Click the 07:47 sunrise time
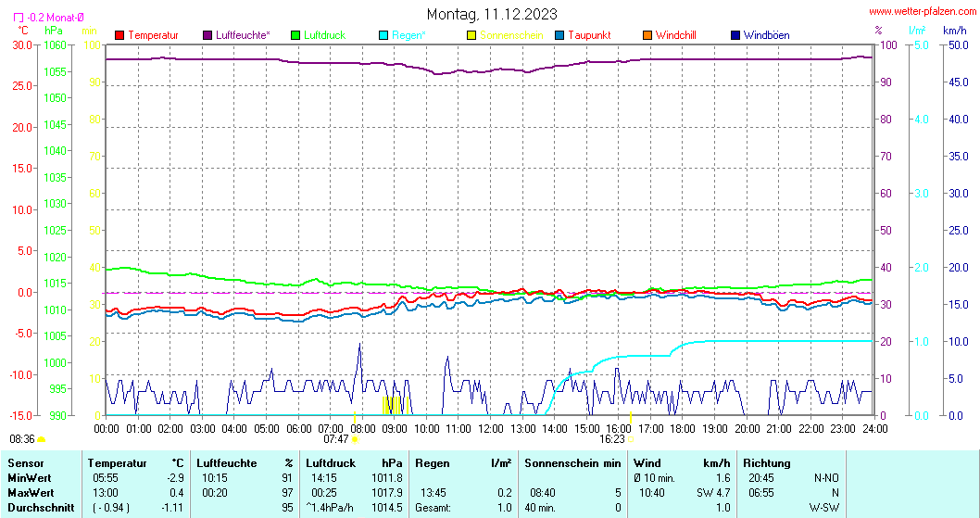 coord(335,439)
